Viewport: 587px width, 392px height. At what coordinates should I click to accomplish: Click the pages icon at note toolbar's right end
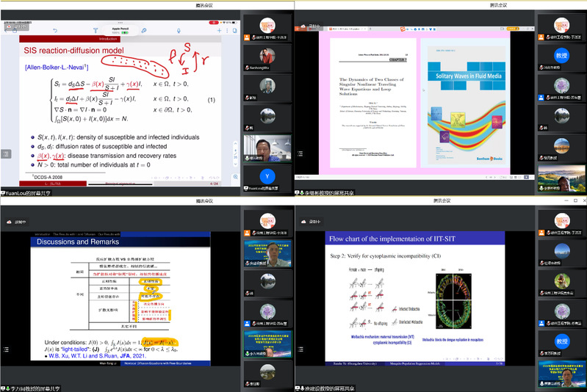tap(236, 30)
